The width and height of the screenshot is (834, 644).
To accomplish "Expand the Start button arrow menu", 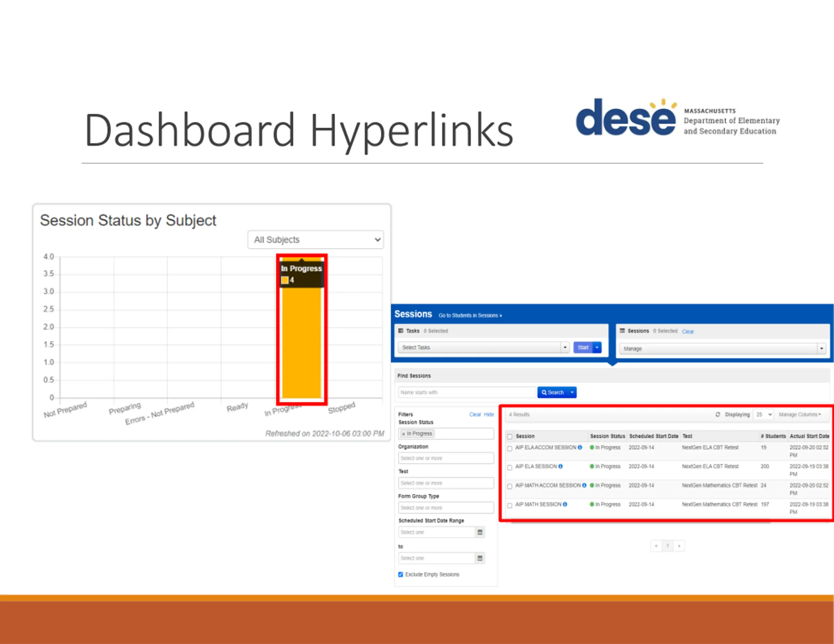I will 597,347.
